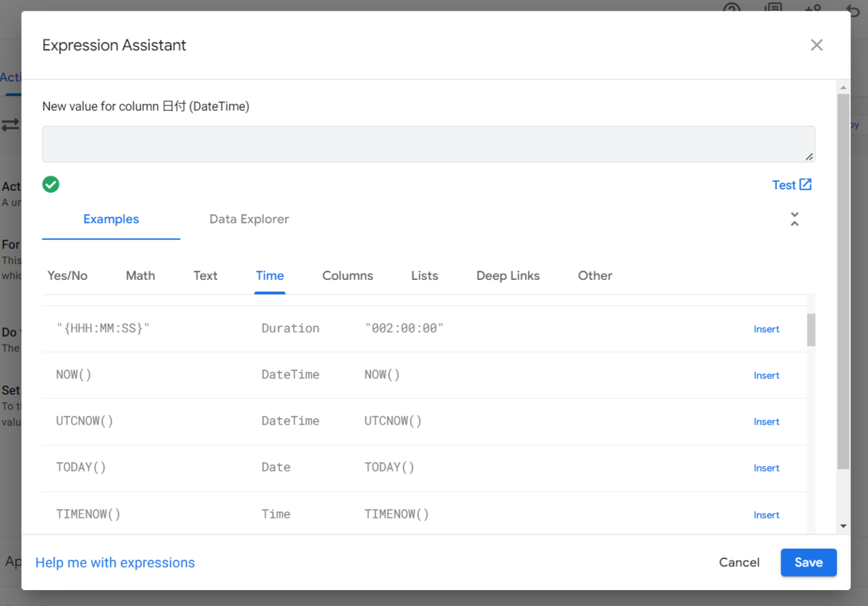Insert the UTCNOW() expression
The image size is (868, 606).
click(x=766, y=422)
